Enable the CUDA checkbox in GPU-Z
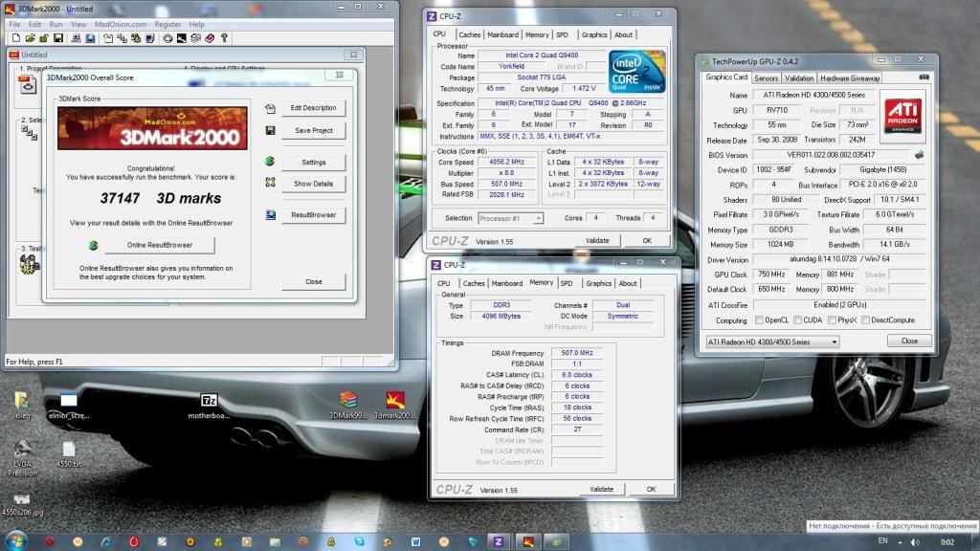The image size is (980, 551). tap(797, 320)
